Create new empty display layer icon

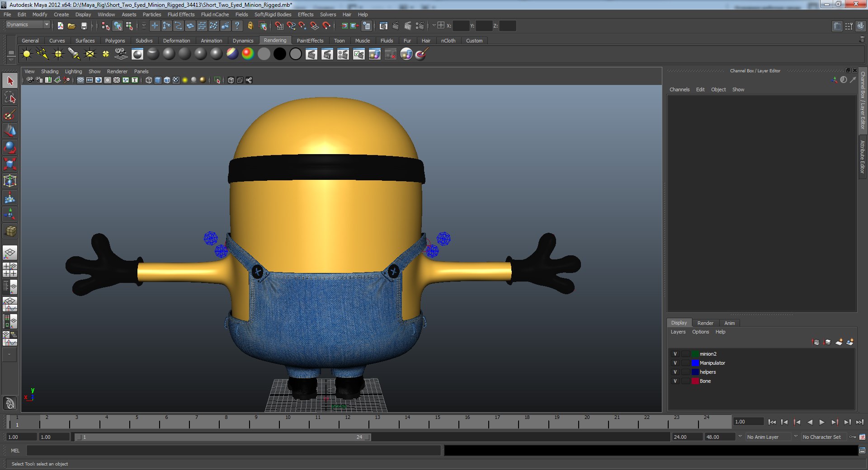pyautogui.click(x=839, y=342)
